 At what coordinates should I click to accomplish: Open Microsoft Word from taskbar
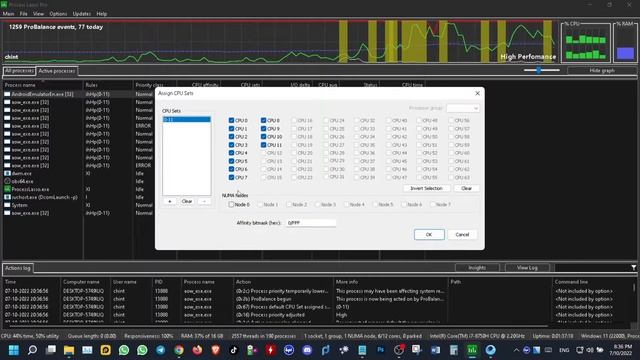pos(436,350)
